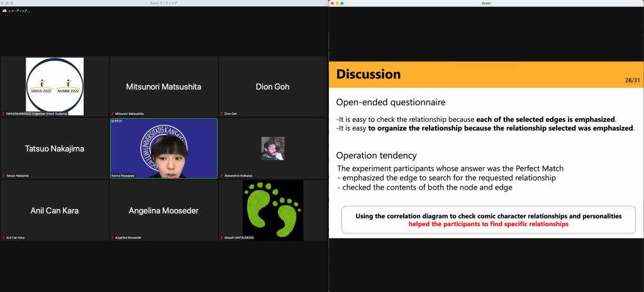
Task: Click Dion Goh's muted microphone icon
Action: (x=222, y=114)
